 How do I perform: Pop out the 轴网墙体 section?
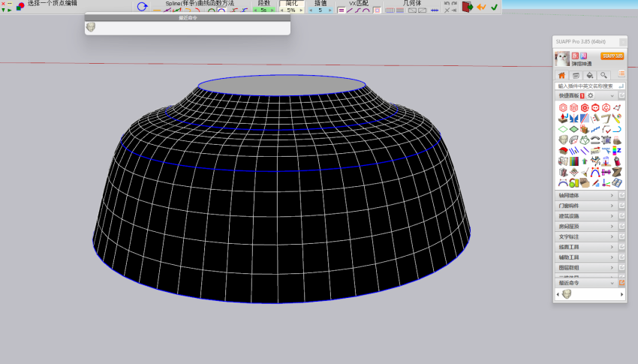coord(621,195)
